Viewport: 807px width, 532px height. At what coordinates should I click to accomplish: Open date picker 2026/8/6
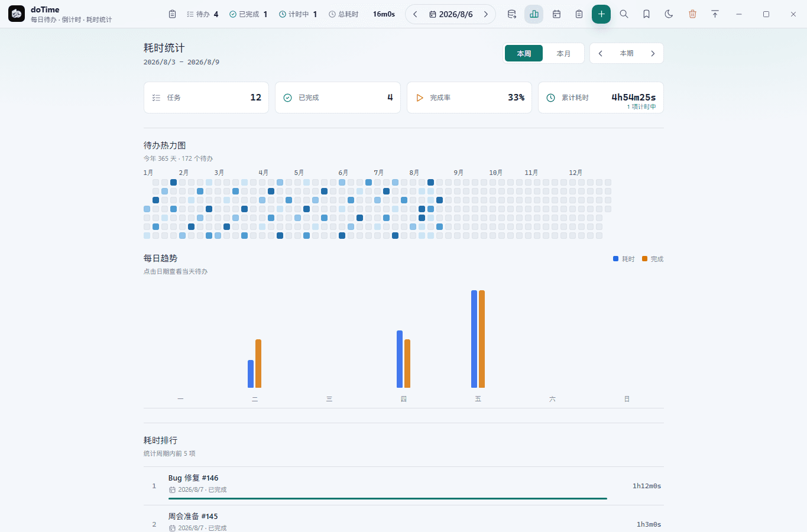451,14
